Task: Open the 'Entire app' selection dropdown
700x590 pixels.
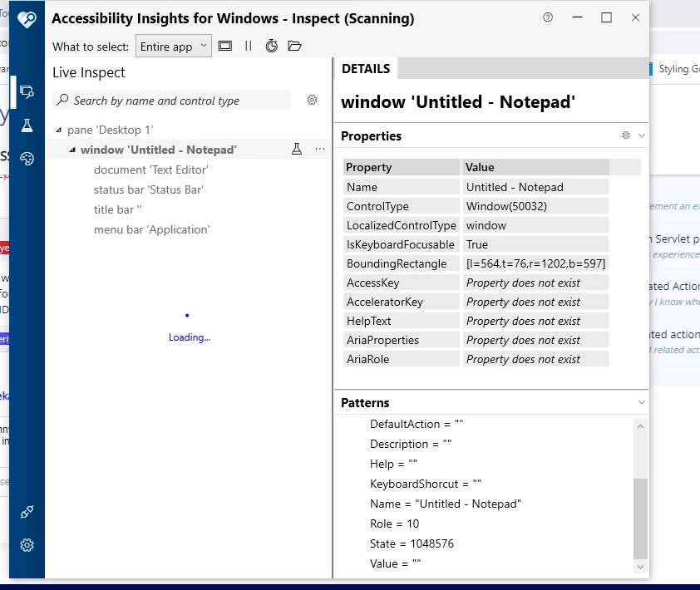Action: pos(174,47)
